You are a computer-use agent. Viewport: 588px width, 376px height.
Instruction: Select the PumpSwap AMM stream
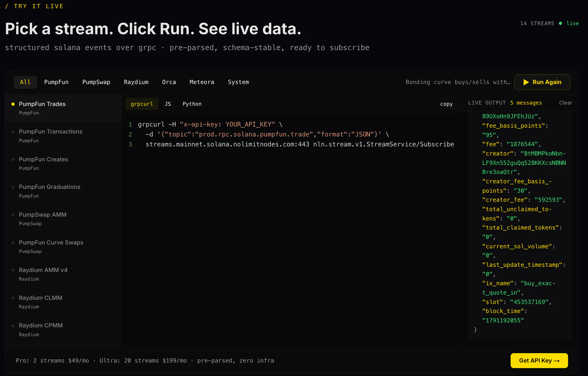[63, 219]
